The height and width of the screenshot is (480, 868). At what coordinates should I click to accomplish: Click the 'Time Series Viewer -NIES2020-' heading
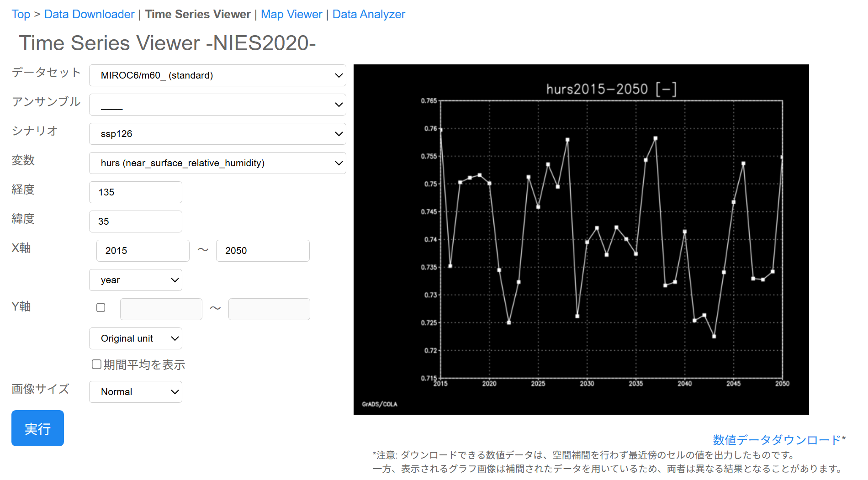(x=167, y=43)
